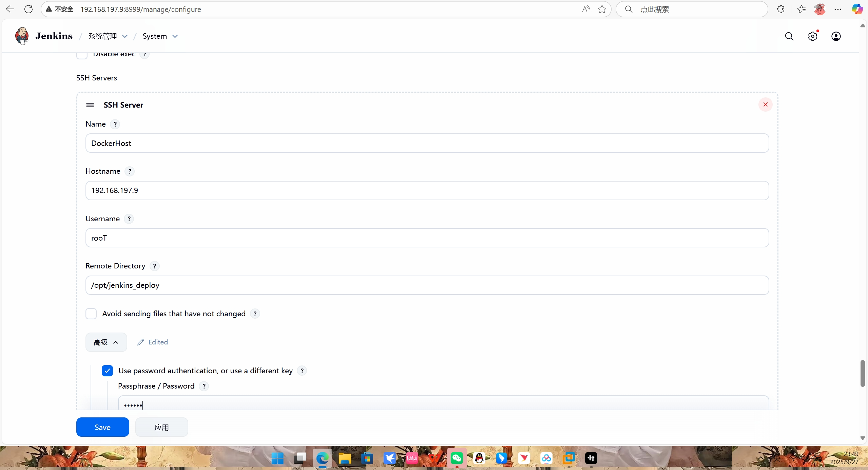Image resolution: width=868 pixels, height=470 pixels.
Task: Open bilibili app in taskbar
Action: coord(412,458)
